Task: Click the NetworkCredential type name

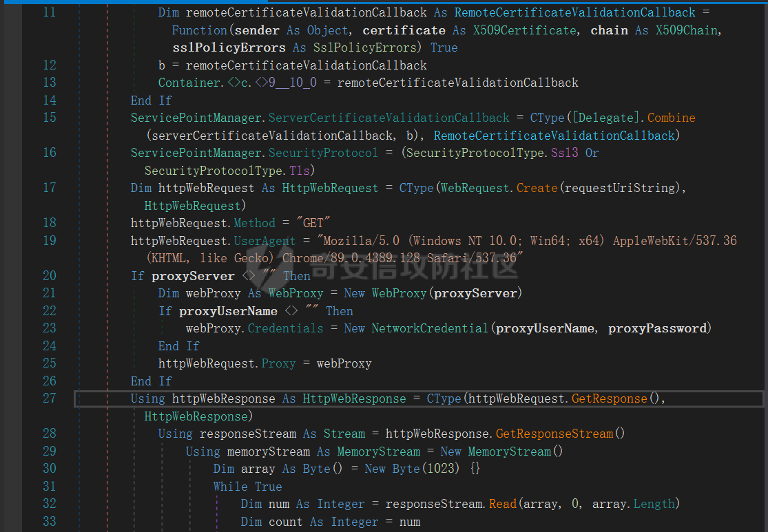Action: (430, 328)
